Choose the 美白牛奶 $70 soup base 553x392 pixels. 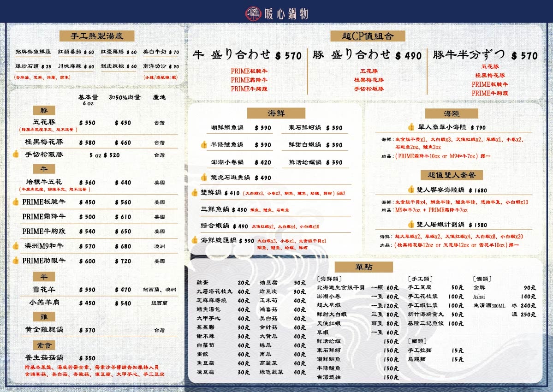161,52
